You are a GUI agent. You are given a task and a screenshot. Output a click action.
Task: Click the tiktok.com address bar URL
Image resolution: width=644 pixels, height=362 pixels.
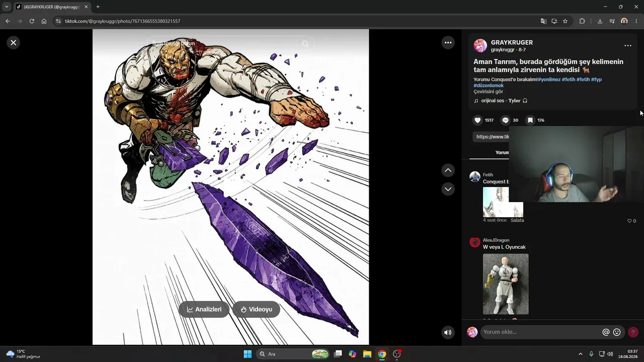pos(122,21)
